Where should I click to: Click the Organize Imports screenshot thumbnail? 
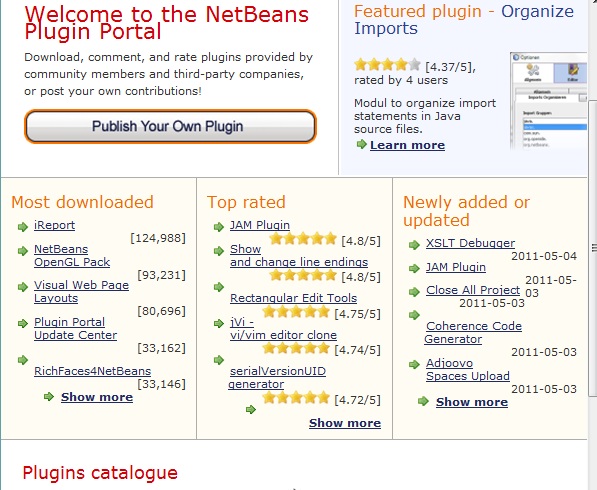pyautogui.click(x=549, y=101)
